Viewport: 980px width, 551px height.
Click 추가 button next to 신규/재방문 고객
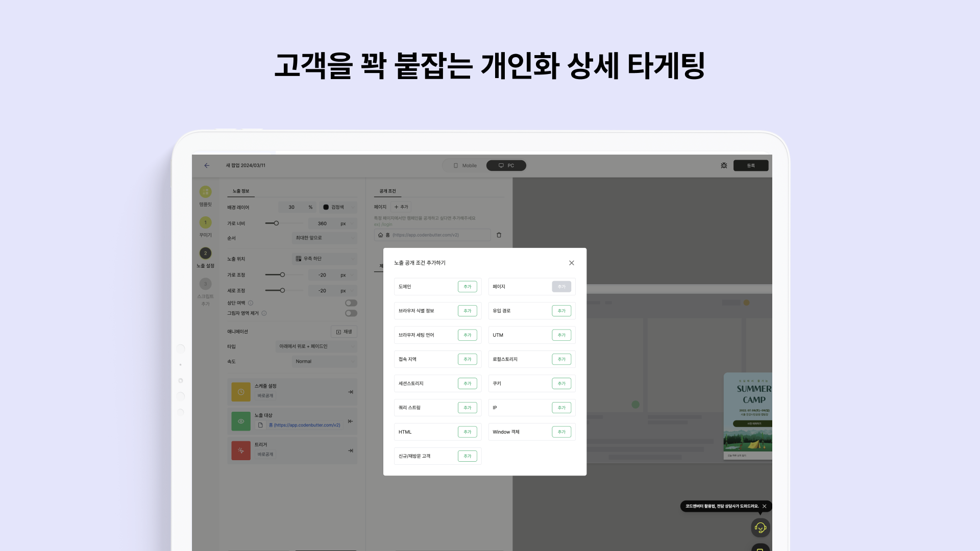(467, 456)
